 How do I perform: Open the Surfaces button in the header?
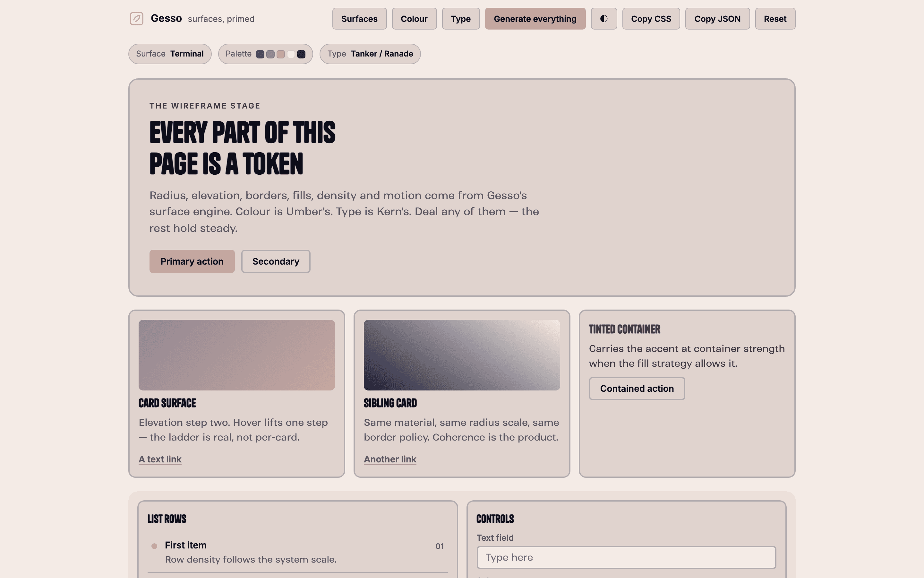click(359, 19)
